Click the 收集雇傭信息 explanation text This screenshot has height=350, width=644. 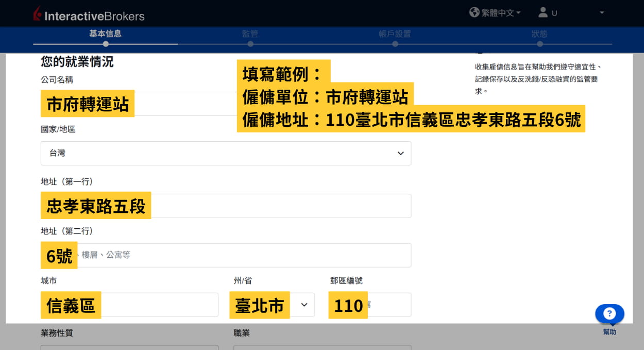(538, 79)
